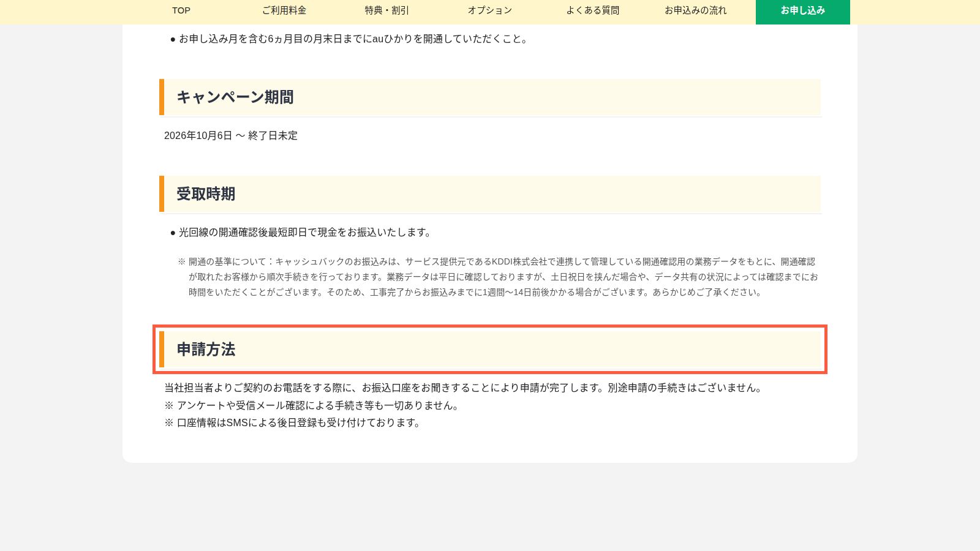Viewport: 980px width, 551px height.
Task: Click the 受取時期 section heading
Action: [x=490, y=193]
